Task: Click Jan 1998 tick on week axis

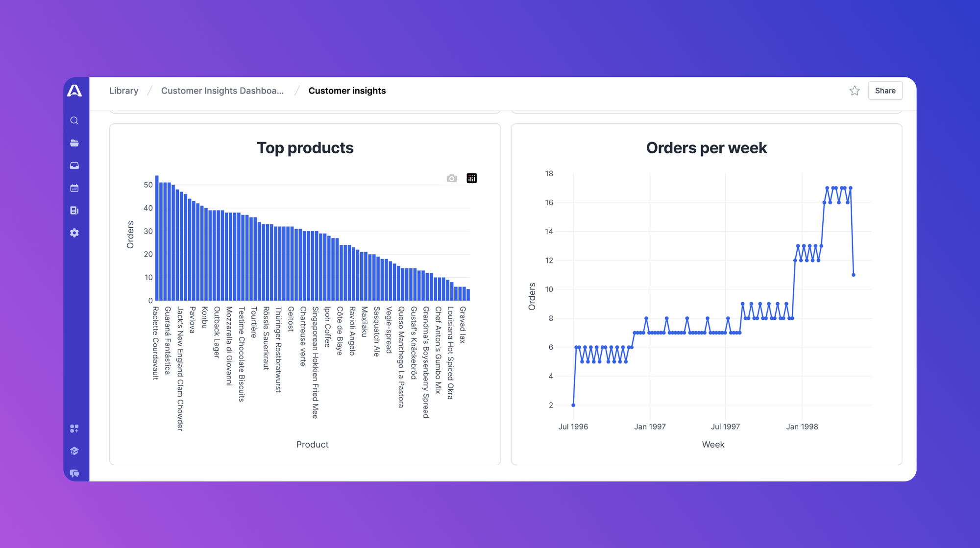Action: point(802,427)
